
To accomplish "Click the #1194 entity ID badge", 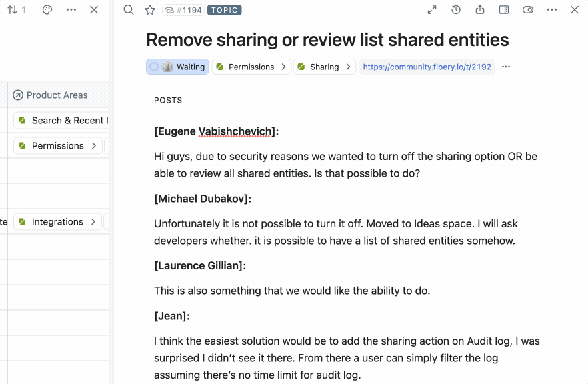I will 183,10.
